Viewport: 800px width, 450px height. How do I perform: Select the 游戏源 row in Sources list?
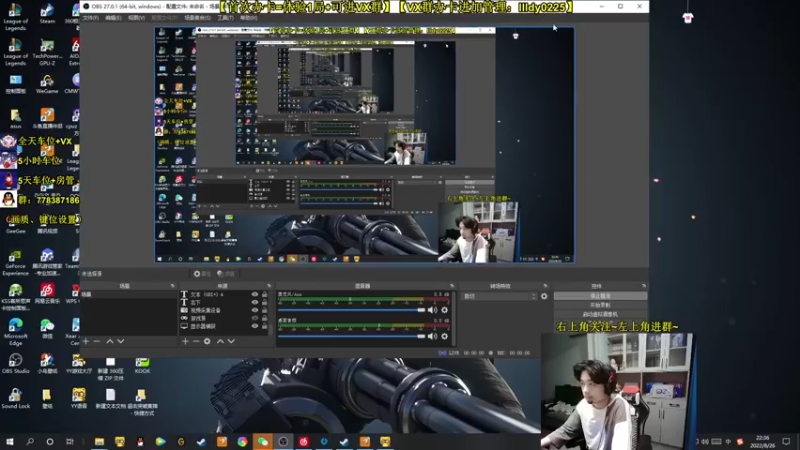[x=223, y=318]
